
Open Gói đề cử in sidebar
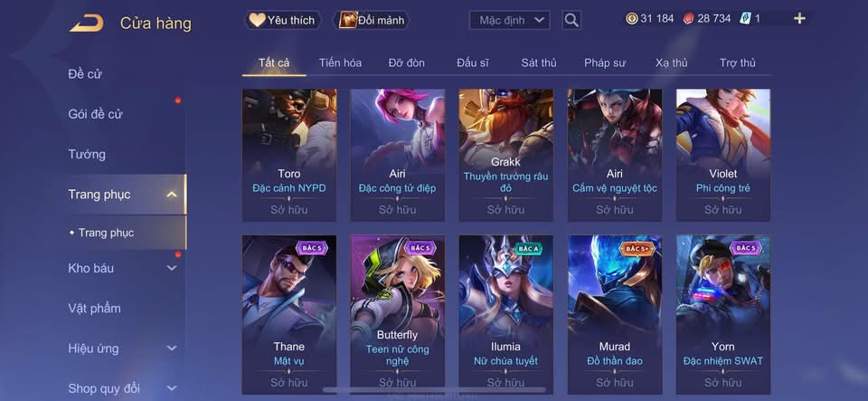[95, 114]
